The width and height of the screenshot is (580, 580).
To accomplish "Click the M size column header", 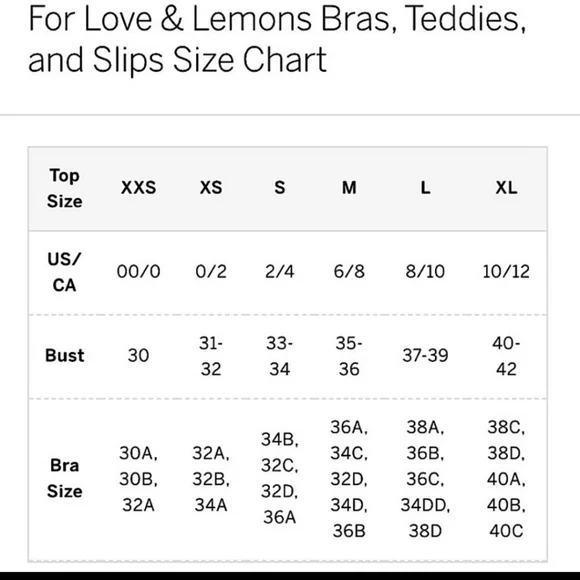I will point(349,188).
